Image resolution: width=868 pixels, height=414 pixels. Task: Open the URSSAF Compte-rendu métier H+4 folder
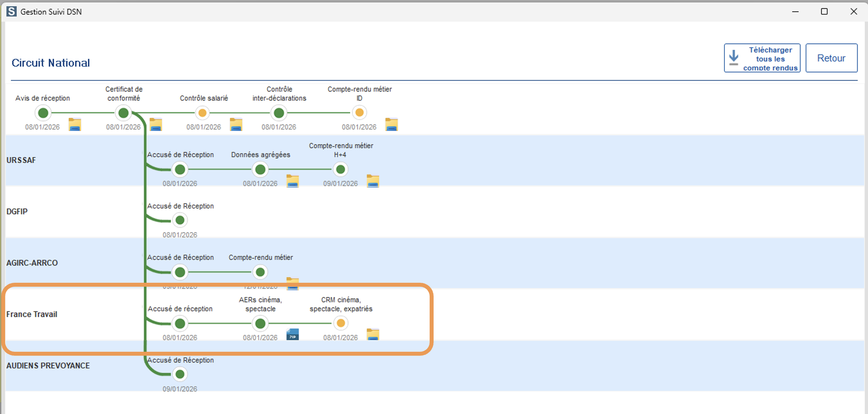373,181
